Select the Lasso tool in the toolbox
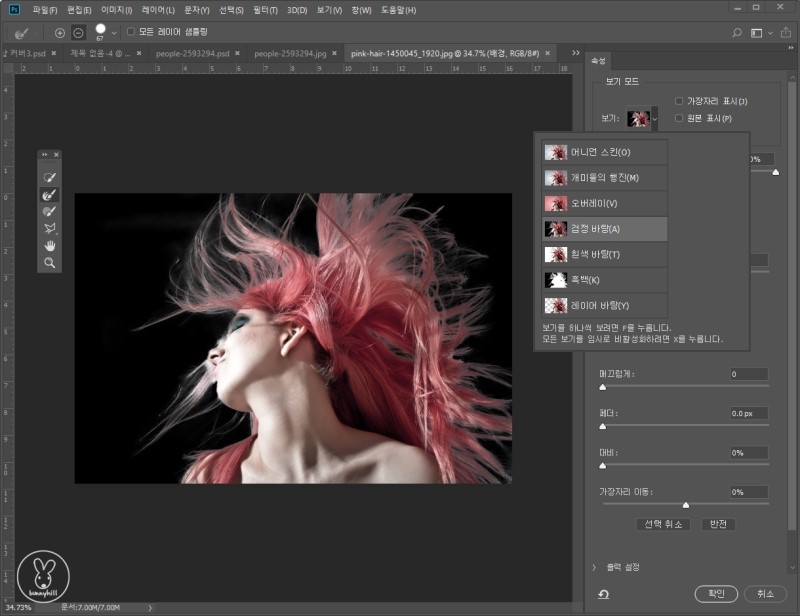The image size is (800, 616). coord(49,228)
